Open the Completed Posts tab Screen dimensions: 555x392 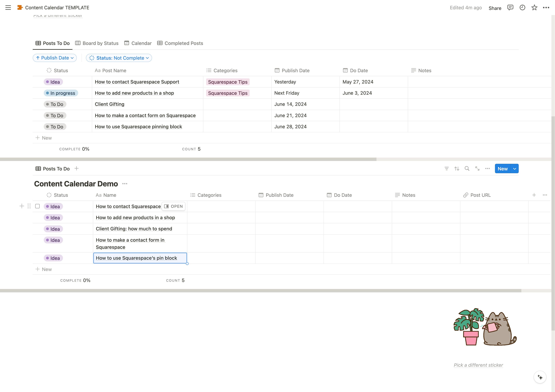pyautogui.click(x=180, y=43)
